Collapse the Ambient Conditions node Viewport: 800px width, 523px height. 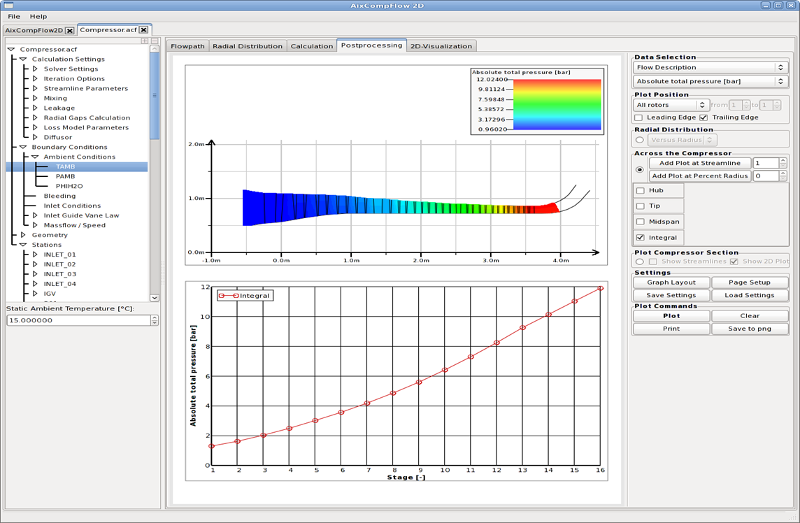[x=35, y=157]
